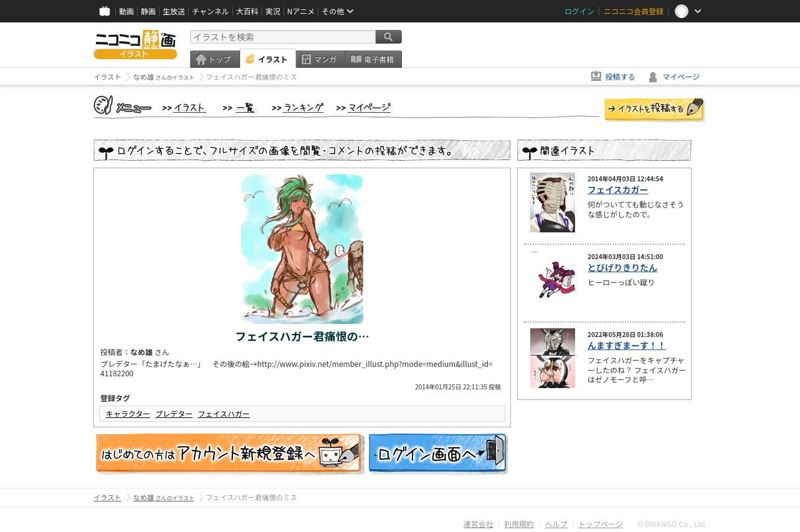This screenshot has width=800, height=532.
Task: Click the sprout icon in login notice header
Action: pyautogui.click(x=106, y=151)
